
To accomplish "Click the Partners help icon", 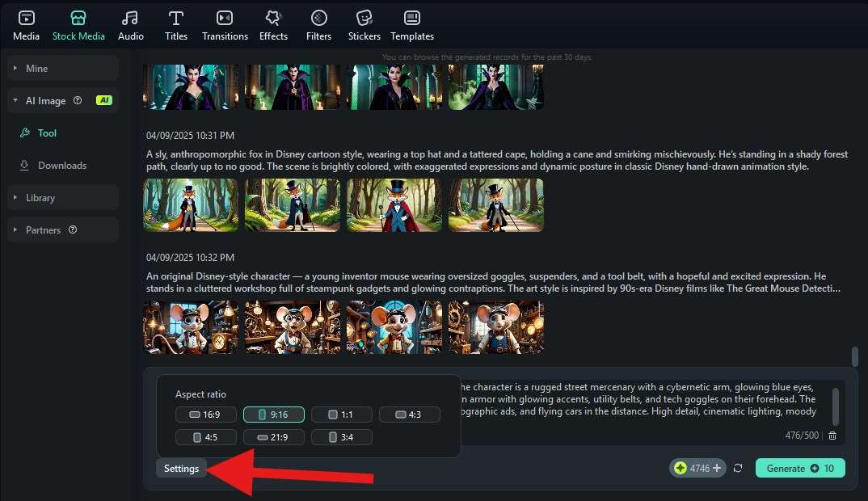I will 73,229.
